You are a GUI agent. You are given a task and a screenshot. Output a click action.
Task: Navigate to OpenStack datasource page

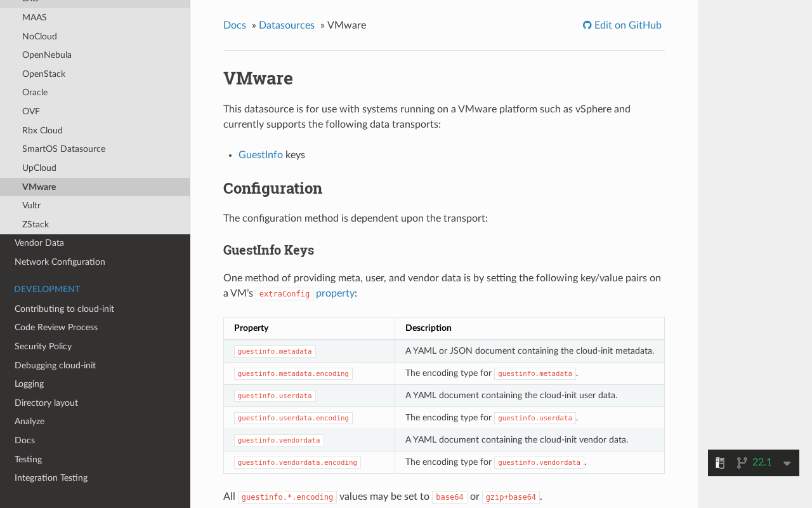tap(44, 74)
